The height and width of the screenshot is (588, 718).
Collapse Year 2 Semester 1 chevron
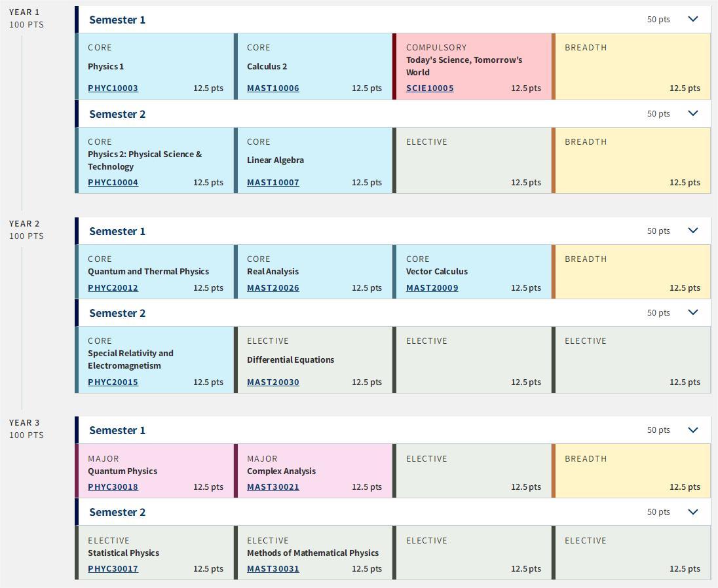pyautogui.click(x=693, y=230)
